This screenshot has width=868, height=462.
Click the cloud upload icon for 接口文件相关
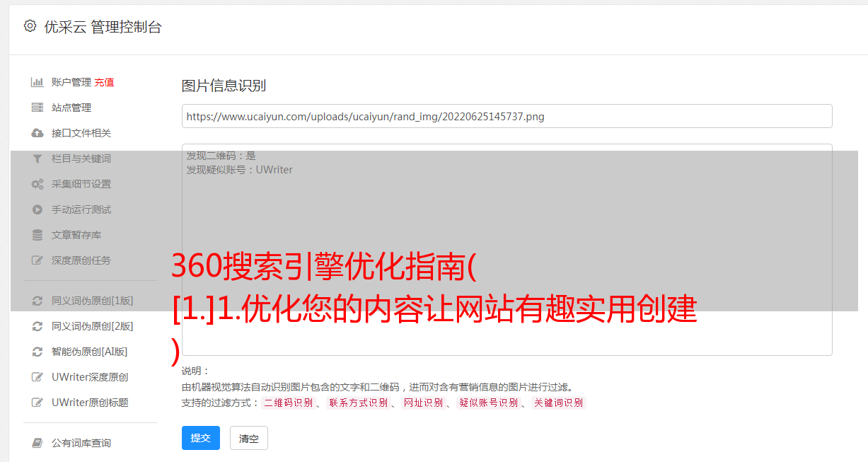click(37, 133)
